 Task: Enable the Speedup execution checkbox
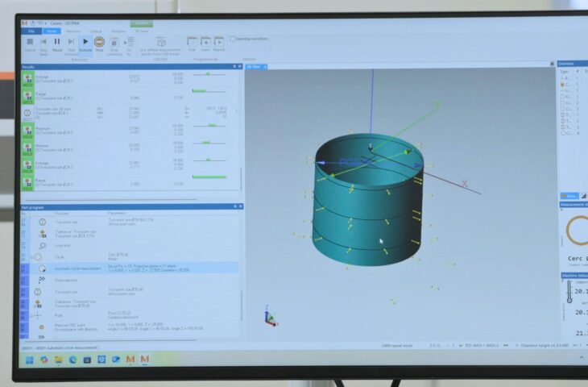coord(232,38)
